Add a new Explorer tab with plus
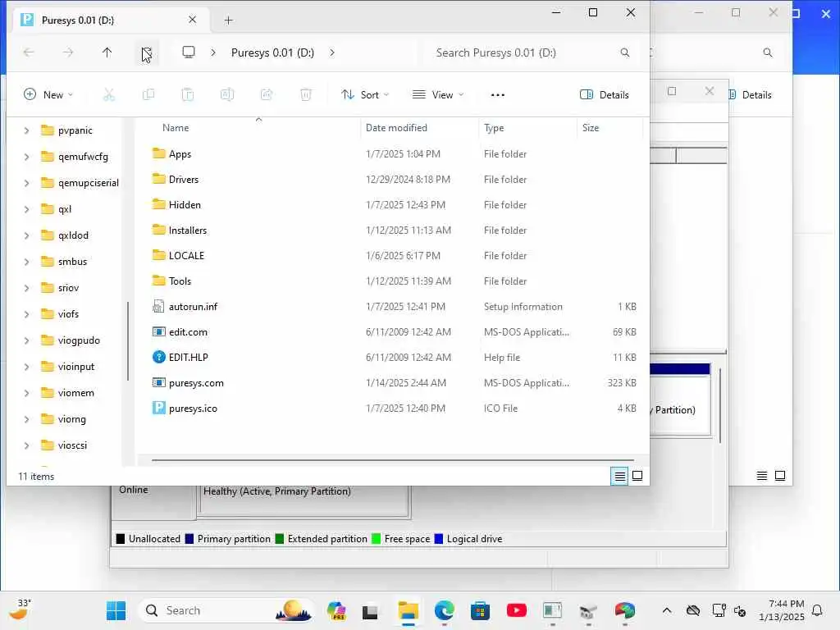The width and height of the screenshot is (840, 630). click(x=228, y=21)
